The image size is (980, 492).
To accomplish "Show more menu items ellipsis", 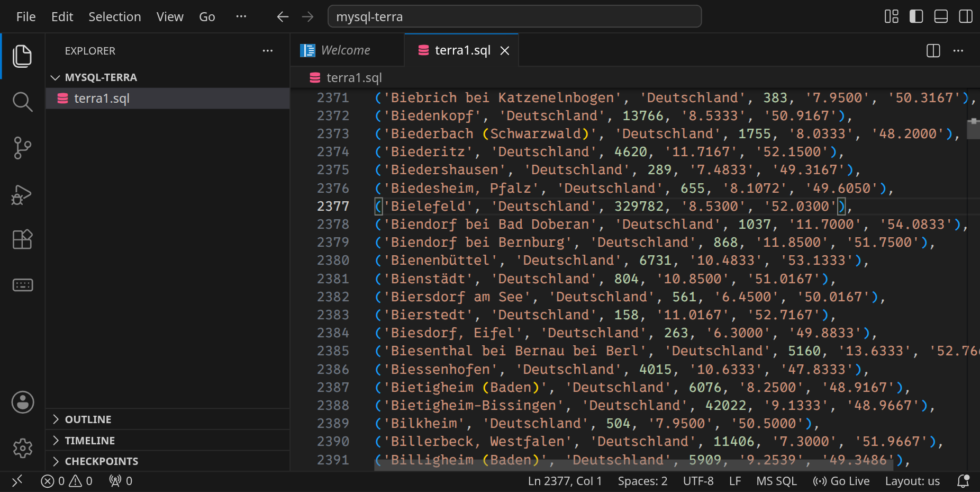I will (241, 17).
